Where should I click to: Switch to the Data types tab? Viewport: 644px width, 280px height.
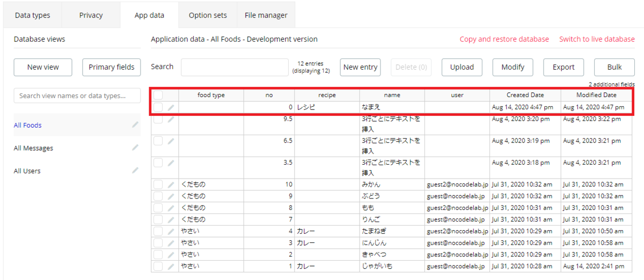click(32, 15)
